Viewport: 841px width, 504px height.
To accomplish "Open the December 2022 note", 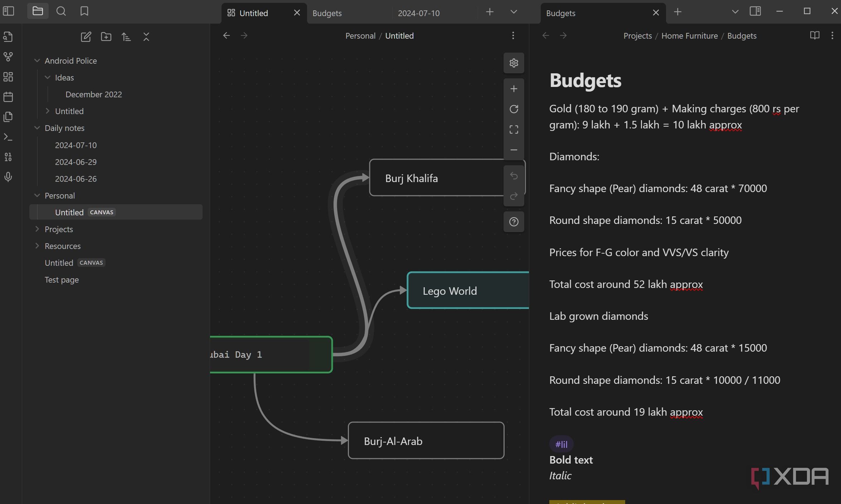I will coord(94,94).
